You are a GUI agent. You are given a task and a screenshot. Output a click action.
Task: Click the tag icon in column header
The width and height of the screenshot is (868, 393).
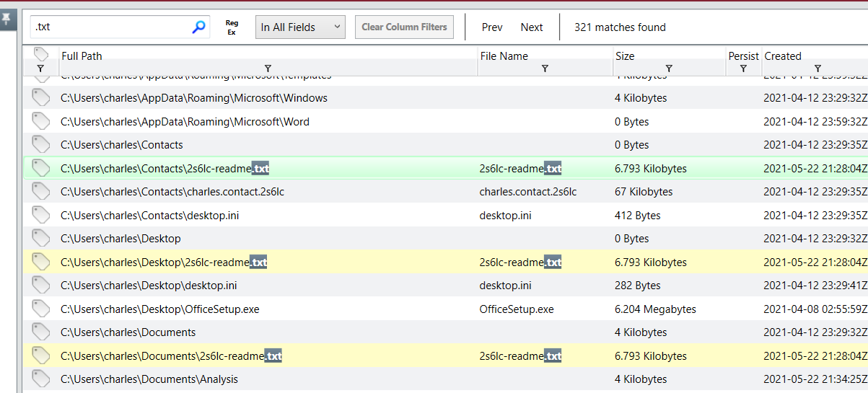[x=41, y=55]
